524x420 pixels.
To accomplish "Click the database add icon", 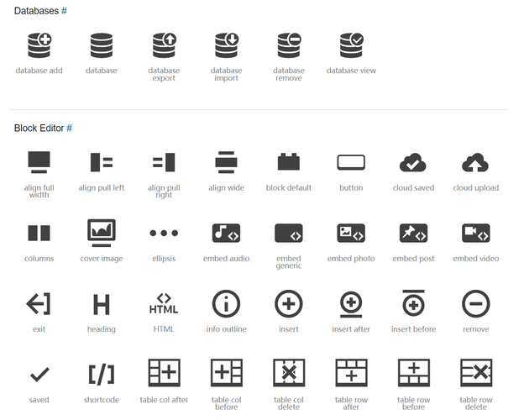I will click(39, 45).
